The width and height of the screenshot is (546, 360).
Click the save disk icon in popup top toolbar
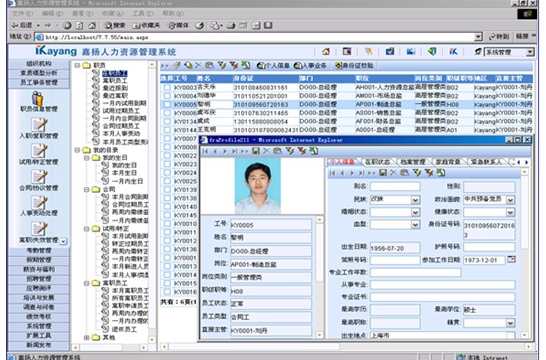[256, 151]
